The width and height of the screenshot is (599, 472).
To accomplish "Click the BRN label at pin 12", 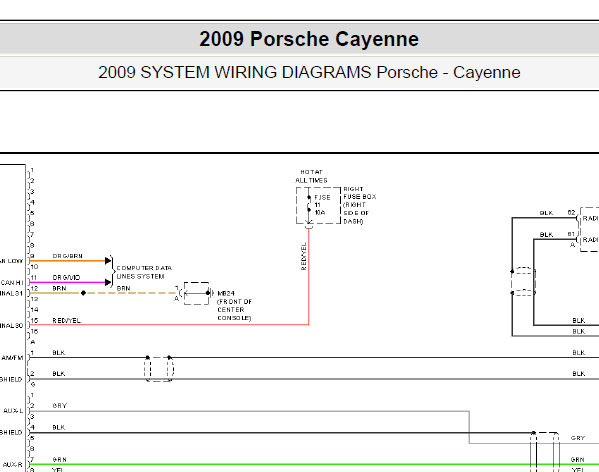I will click(x=59, y=288).
